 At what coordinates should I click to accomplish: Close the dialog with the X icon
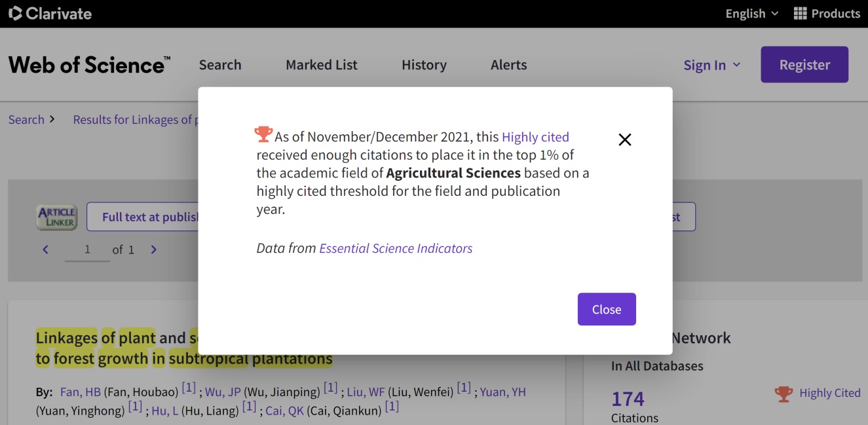[x=624, y=139]
